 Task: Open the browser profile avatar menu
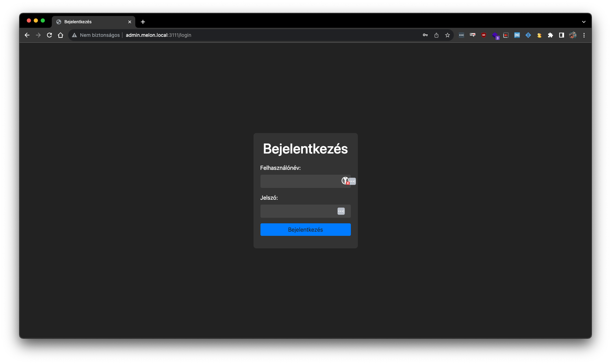572,35
